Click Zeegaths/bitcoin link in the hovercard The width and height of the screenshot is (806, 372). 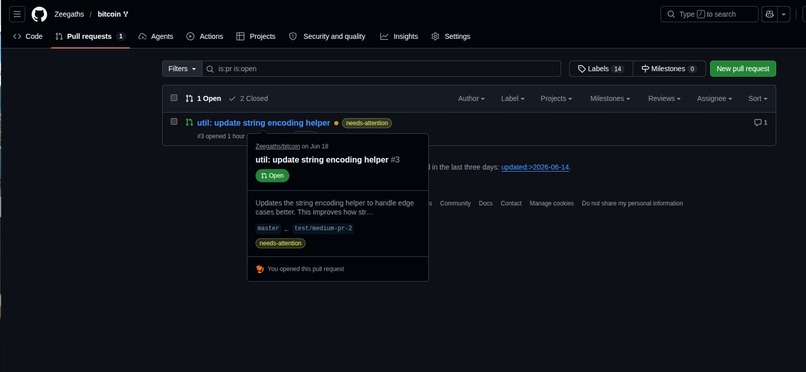[278, 146]
